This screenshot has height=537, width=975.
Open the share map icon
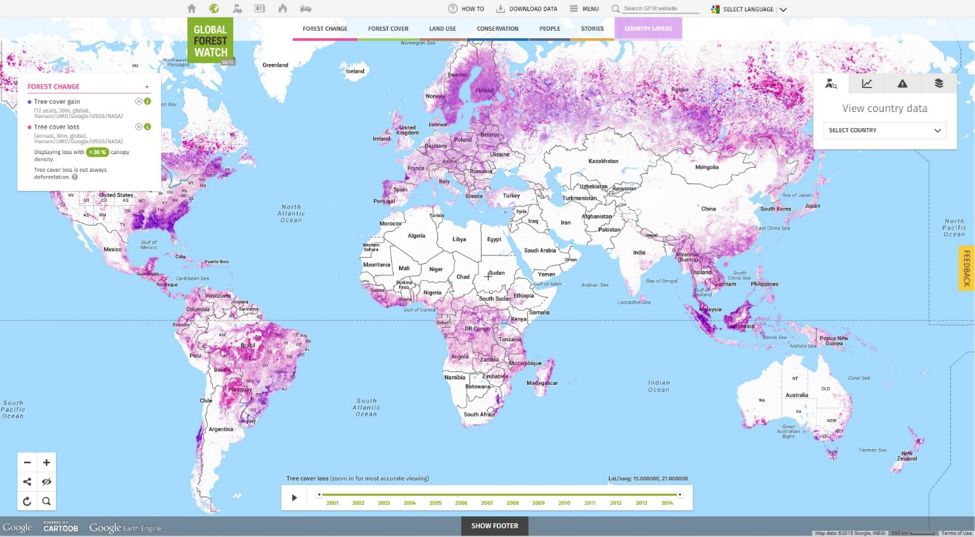click(x=27, y=482)
